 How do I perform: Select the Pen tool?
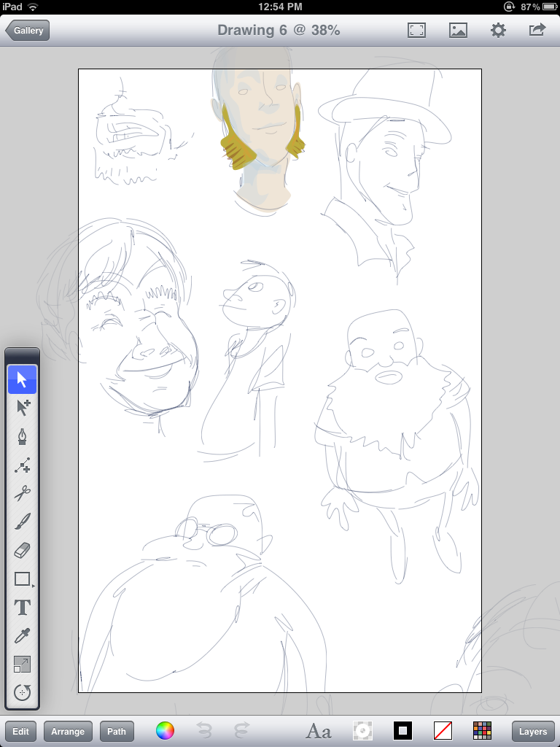[22, 436]
